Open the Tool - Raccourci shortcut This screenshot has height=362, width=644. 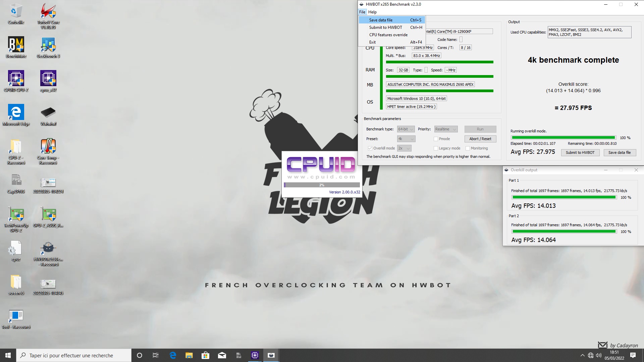[16, 319]
